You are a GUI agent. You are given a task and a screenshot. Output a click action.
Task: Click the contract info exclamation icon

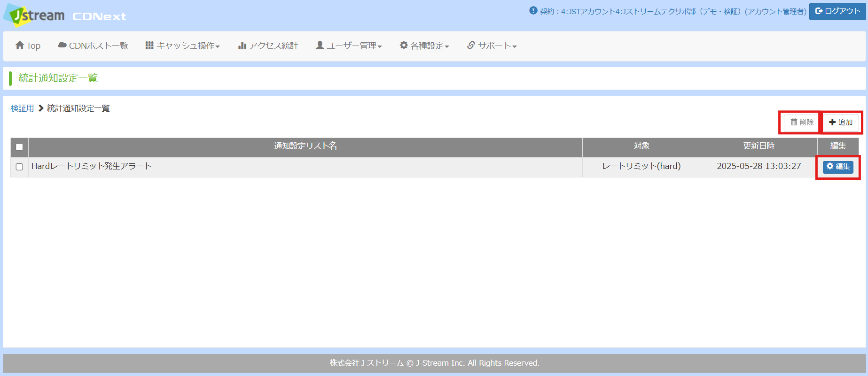(x=533, y=10)
